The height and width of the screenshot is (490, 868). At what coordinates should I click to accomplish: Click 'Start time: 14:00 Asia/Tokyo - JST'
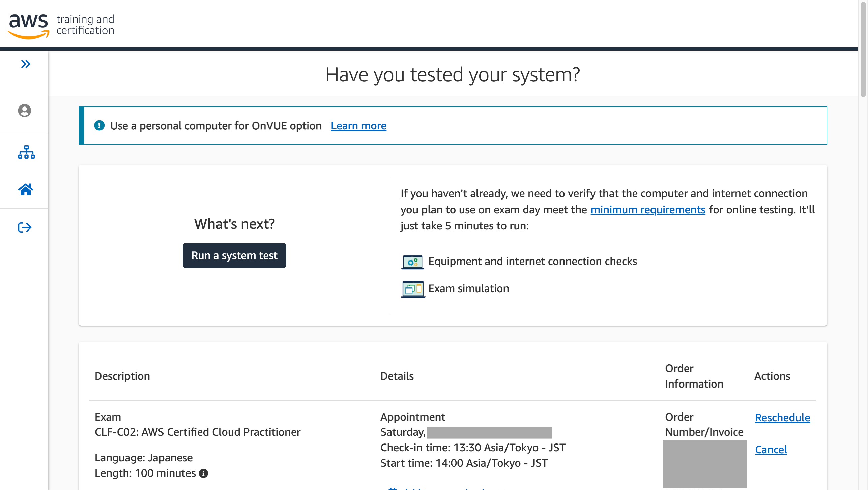464,463
